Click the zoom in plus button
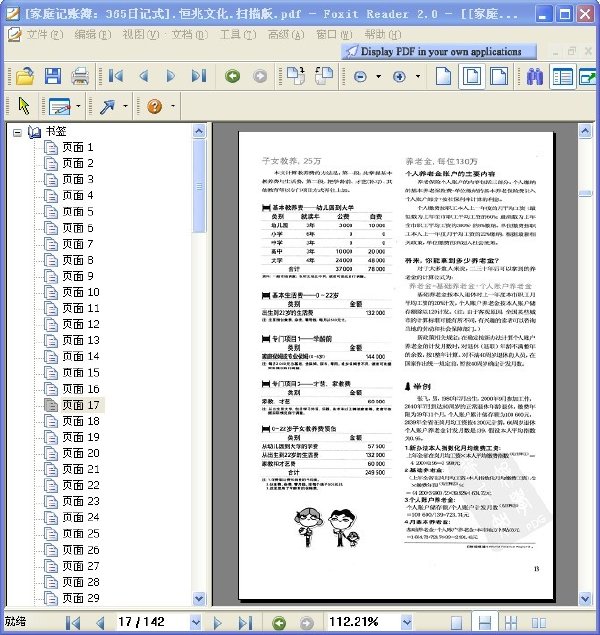 (399, 76)
